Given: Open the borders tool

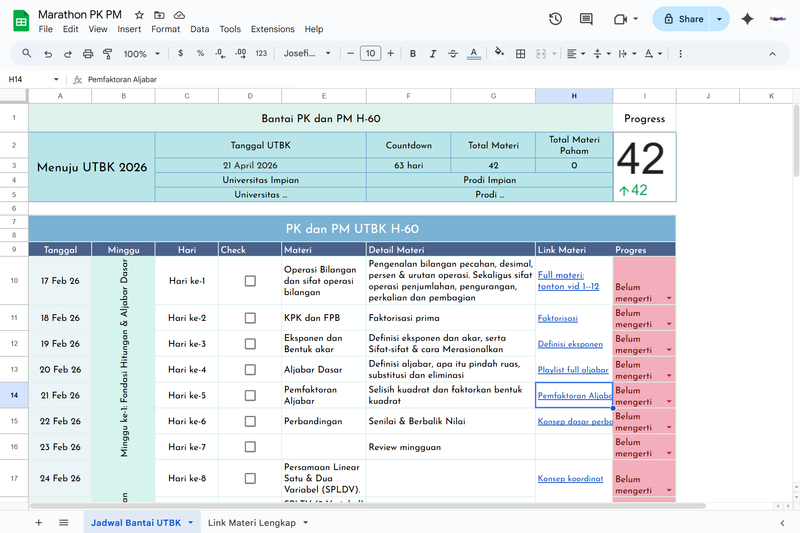Looking at the screenshot, I should coord(520,53).
